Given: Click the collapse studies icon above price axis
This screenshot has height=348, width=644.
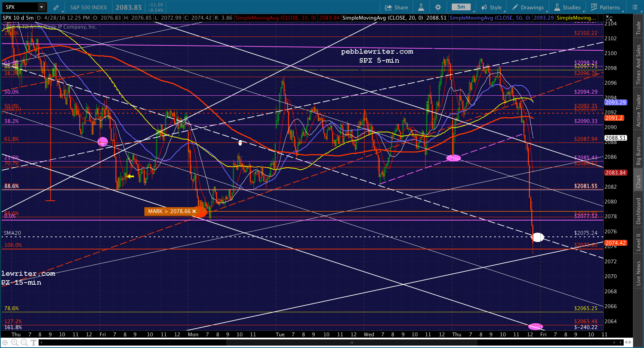Looking at the screenshot, I should (609, 18).
